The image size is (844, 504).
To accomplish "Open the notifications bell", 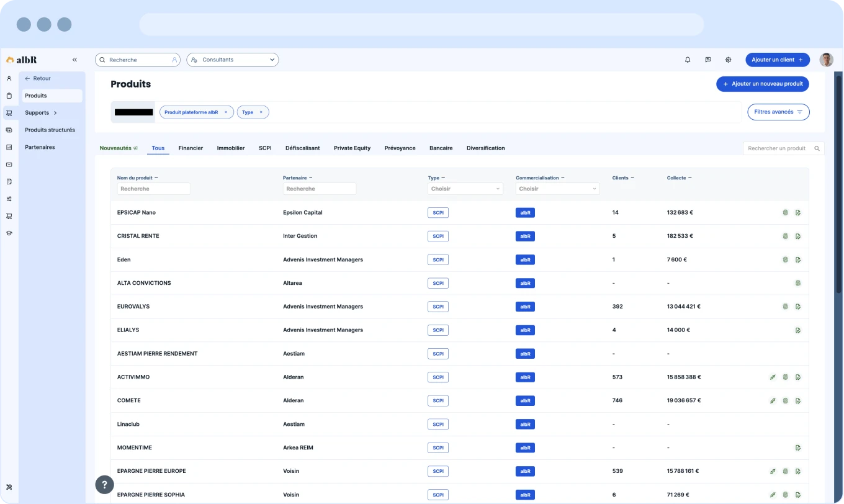I will point(688,60).
